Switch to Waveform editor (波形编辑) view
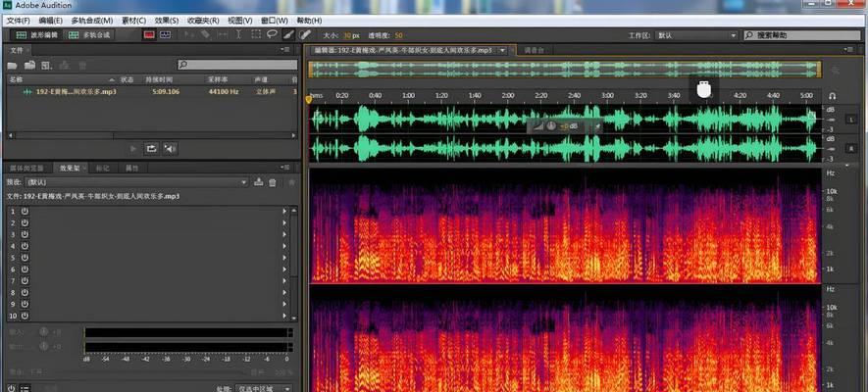 [x=37, y=35]
